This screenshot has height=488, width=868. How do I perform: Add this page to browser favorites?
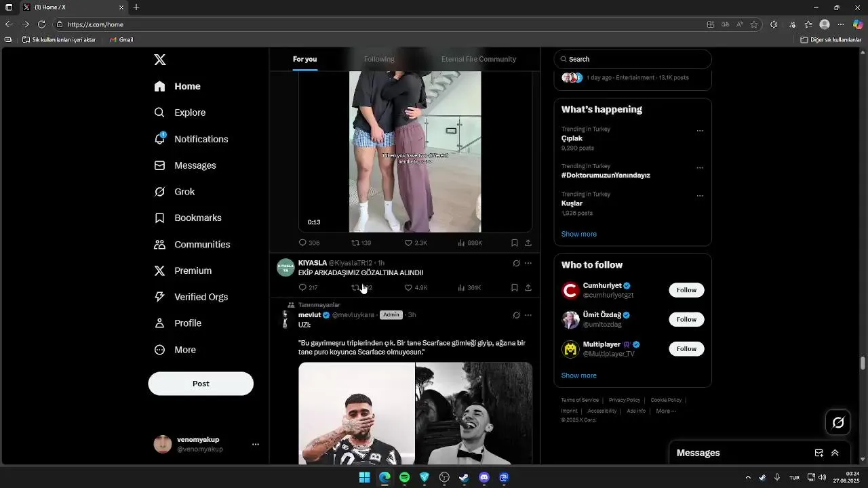(x=754, y=24)
